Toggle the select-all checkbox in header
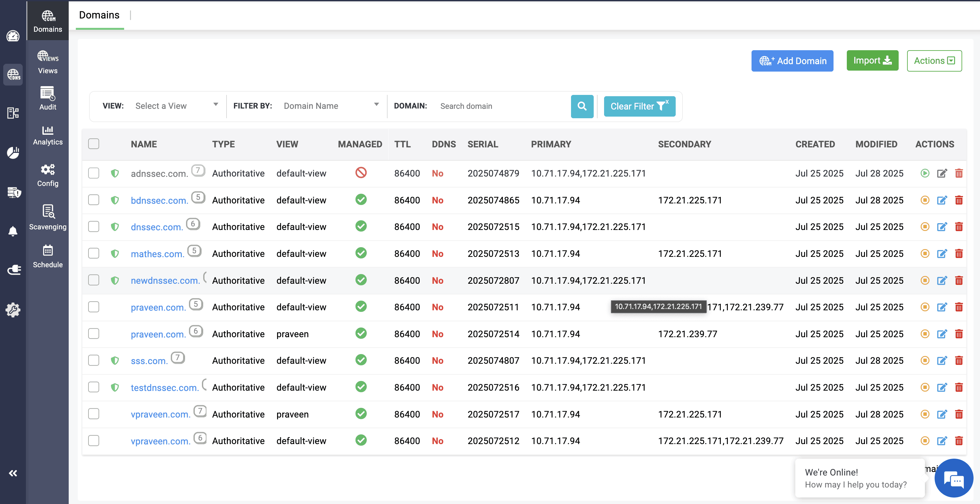The height and width of the screenshot is (504, 980). pyautogui.click(x=94, y=144)
